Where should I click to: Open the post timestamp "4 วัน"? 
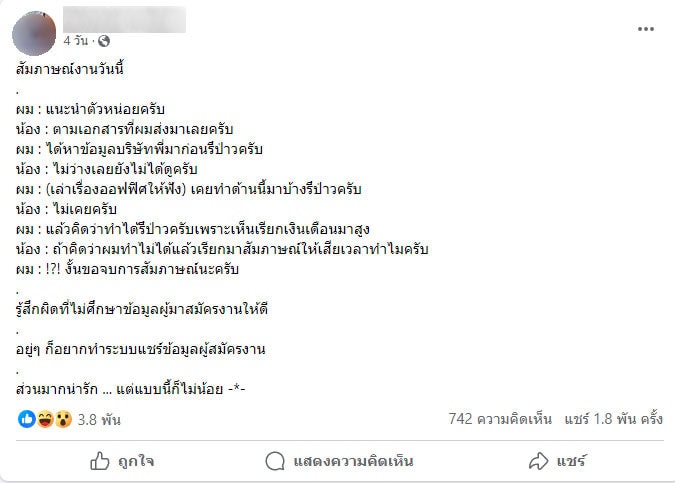coord(76,42)
